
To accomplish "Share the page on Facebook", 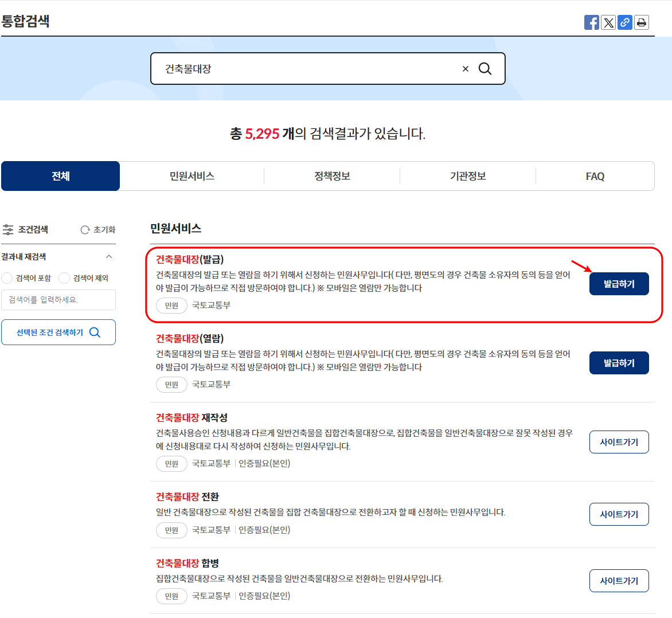I will click(591, 22).
